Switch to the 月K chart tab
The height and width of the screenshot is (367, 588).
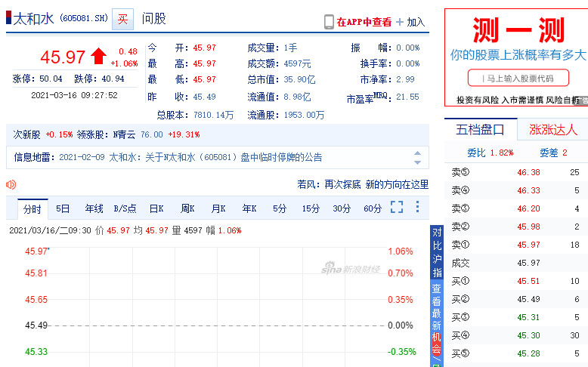pos(218,208)
